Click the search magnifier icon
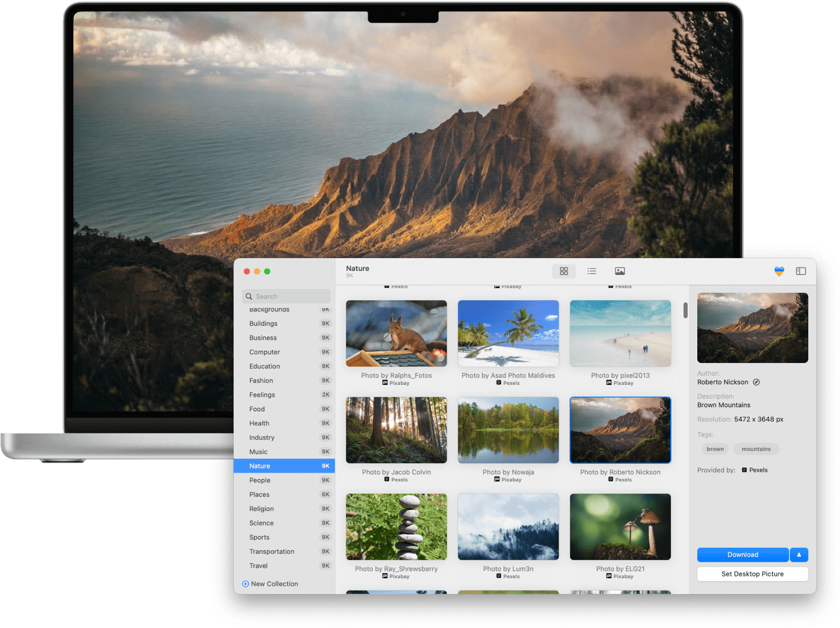840x628 pixels. tap(249, 297)
